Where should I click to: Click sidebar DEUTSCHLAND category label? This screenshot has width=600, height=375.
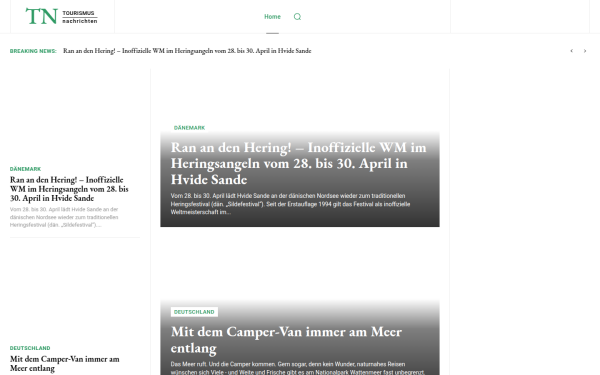[x=30, y=348]
